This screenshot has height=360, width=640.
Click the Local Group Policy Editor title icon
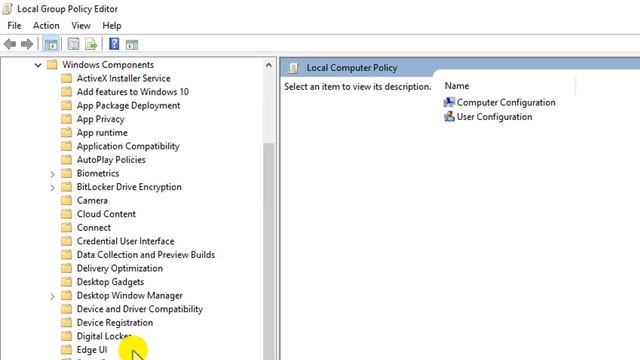[x=7, y=9]
